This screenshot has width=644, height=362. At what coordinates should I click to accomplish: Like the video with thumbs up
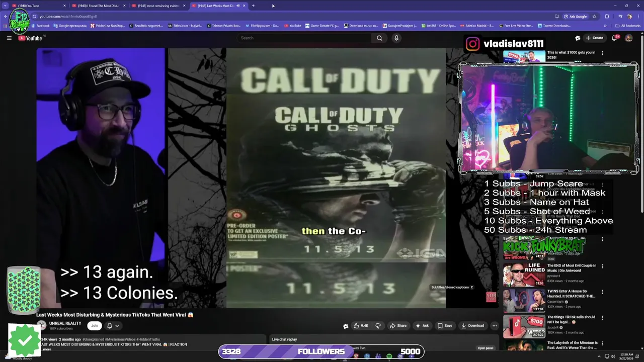coord(361,326)
